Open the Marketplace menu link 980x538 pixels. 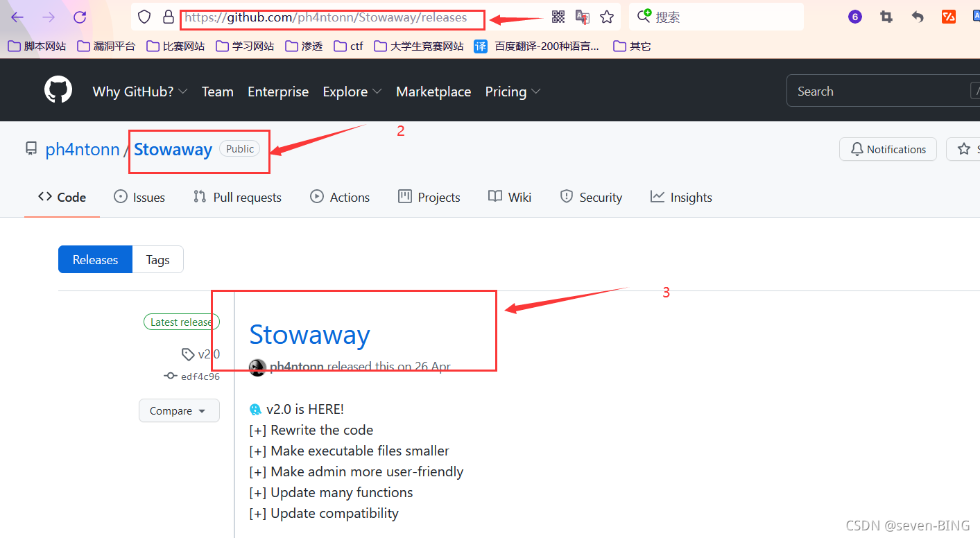433,92
